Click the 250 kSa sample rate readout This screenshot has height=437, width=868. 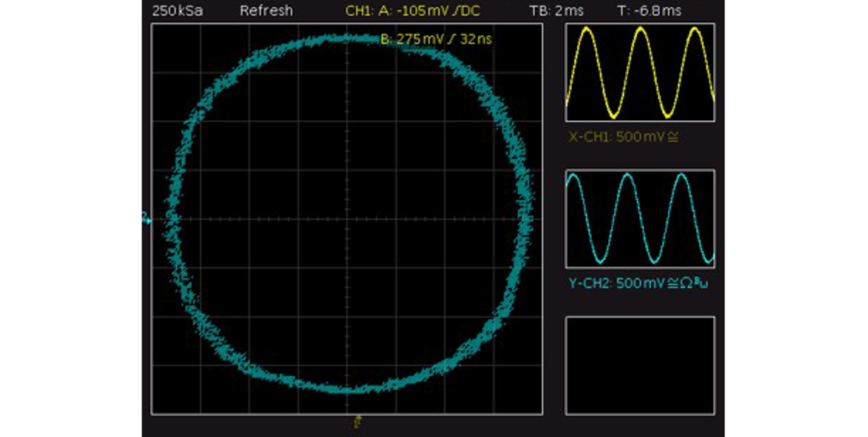pyautogui.click(x=177, y=11)
